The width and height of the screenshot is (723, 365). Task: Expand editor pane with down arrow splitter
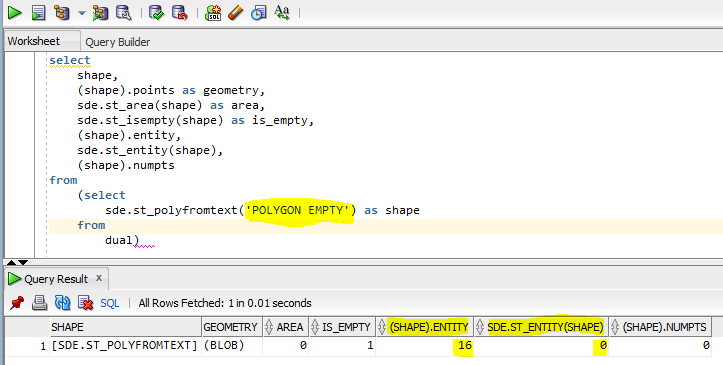coord(23,262)
